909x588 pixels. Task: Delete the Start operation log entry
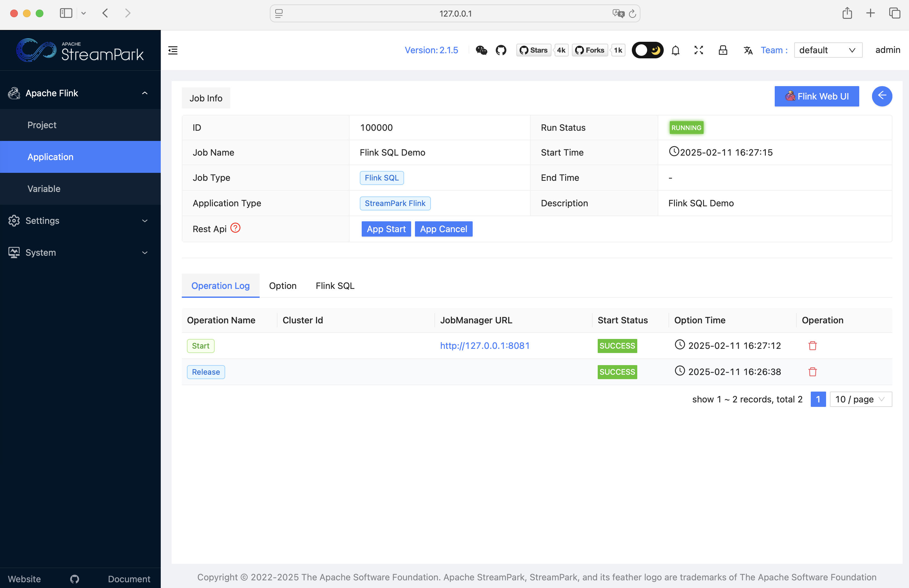tap(812, 346)
